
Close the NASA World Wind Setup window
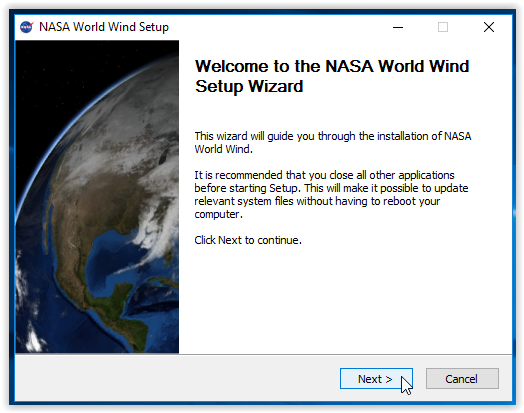(489, 27)
